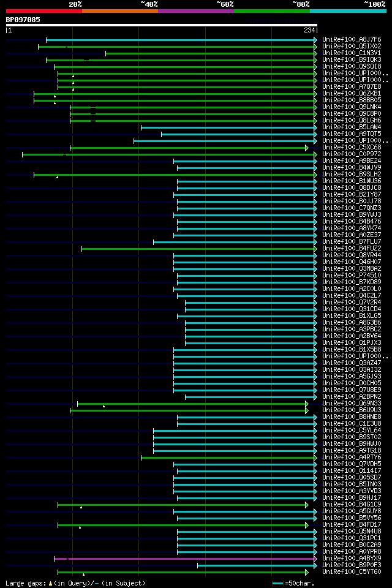Click the green end arrow of C5XC68 alignment
392x588 pixels.
tap(307, 148)
